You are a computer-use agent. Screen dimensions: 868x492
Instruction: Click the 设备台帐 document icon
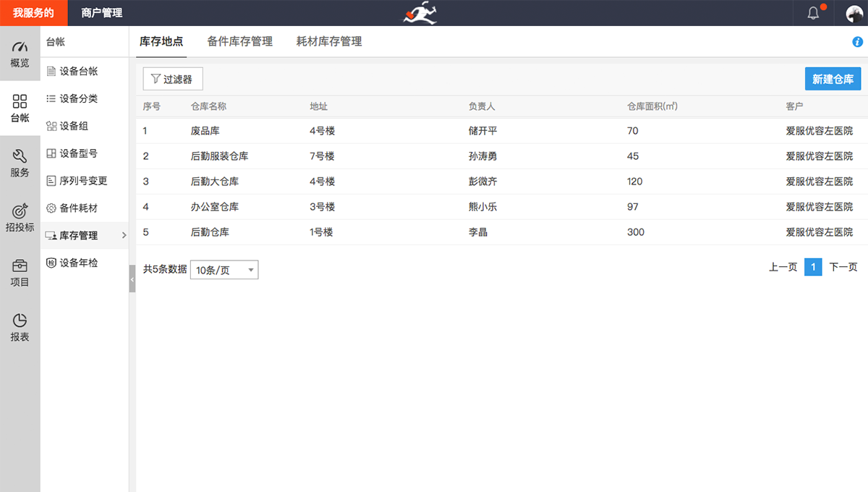coord(51,71)
